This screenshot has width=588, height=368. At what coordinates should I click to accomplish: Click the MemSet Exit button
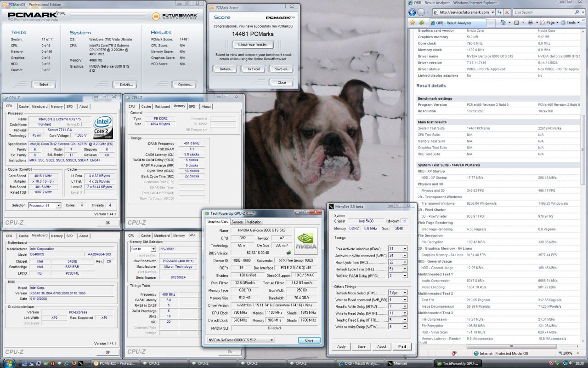coord(402,346)
